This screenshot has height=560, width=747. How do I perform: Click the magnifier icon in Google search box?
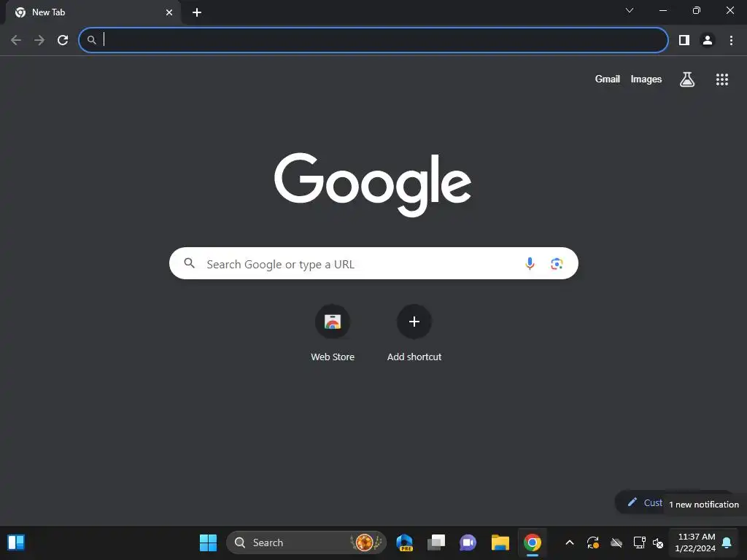tap(189, 262)
